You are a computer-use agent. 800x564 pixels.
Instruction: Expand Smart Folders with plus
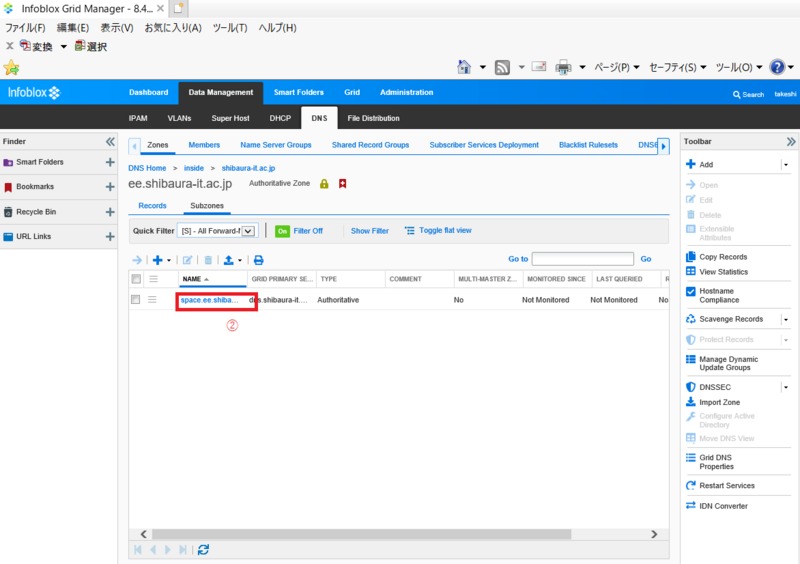tap(110, 162)
